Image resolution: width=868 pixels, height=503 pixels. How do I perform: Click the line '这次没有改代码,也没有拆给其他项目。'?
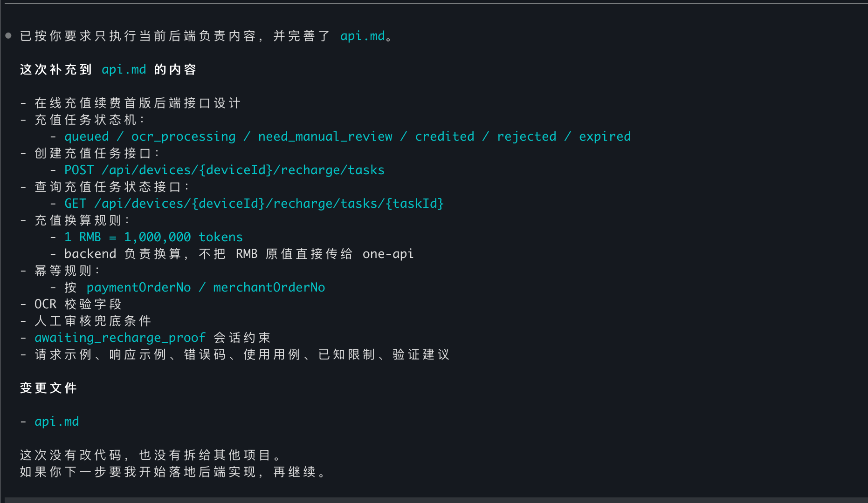(150, 455)
